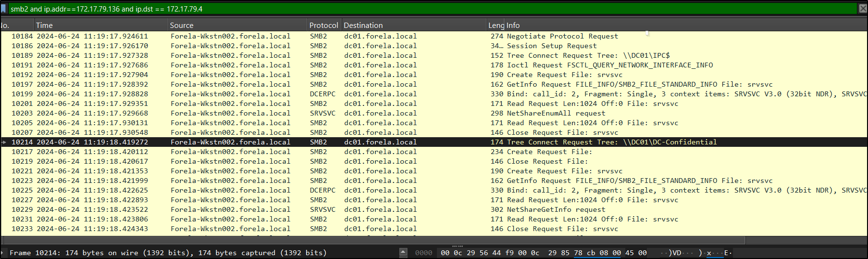Select packet 10189 Tree Connect to \\DC01\IPC$

588,55
